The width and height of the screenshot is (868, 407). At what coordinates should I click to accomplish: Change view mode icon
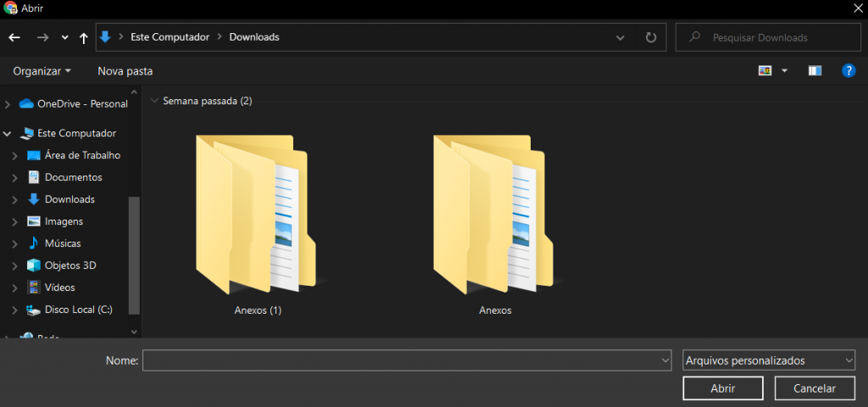[765, 71]
